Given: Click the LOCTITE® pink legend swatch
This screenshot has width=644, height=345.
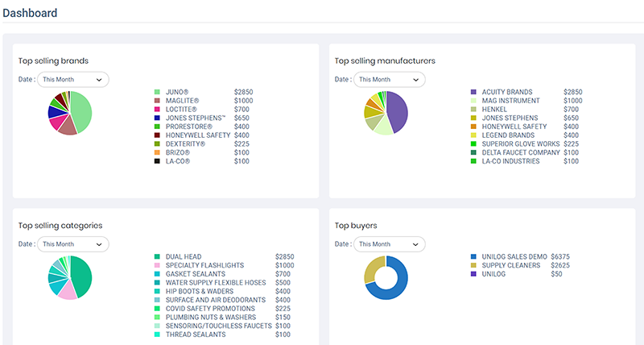Looking at the screenshot, I should coord(158,110).
